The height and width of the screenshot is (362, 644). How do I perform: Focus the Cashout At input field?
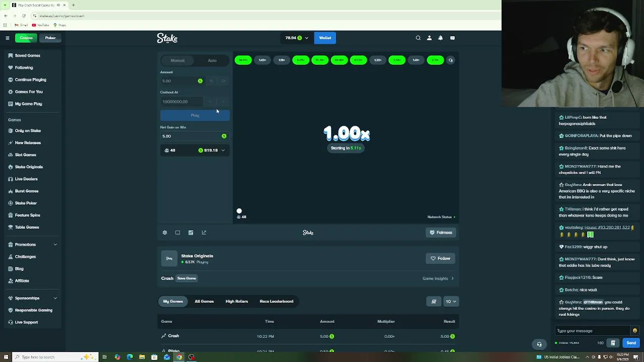point(182,102)
